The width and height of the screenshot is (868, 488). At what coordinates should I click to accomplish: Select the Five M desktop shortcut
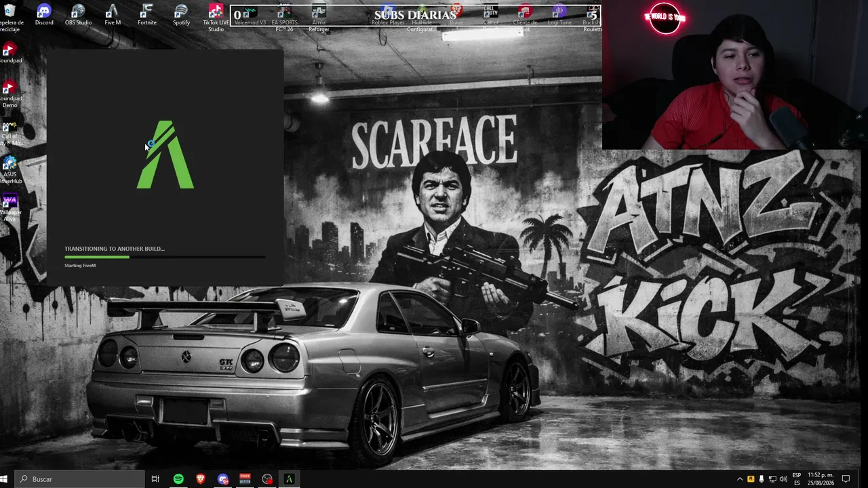pos(113,15)
